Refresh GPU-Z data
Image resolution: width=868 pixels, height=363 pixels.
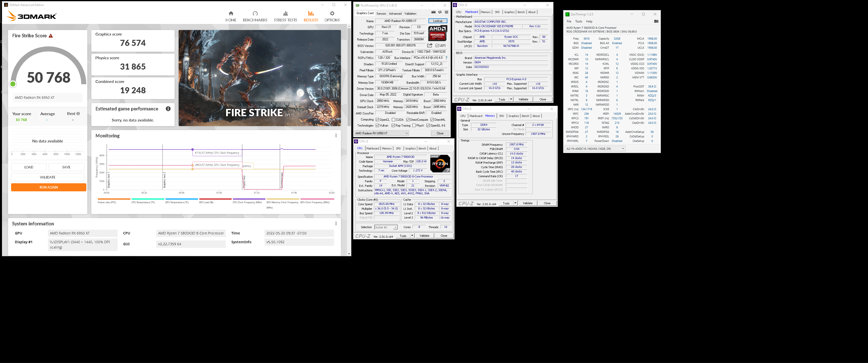pyautogui.click(x=440, y=12)
